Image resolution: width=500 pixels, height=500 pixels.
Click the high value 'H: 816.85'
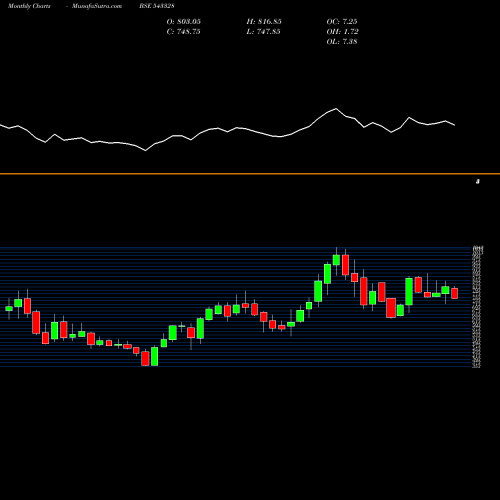264,22
